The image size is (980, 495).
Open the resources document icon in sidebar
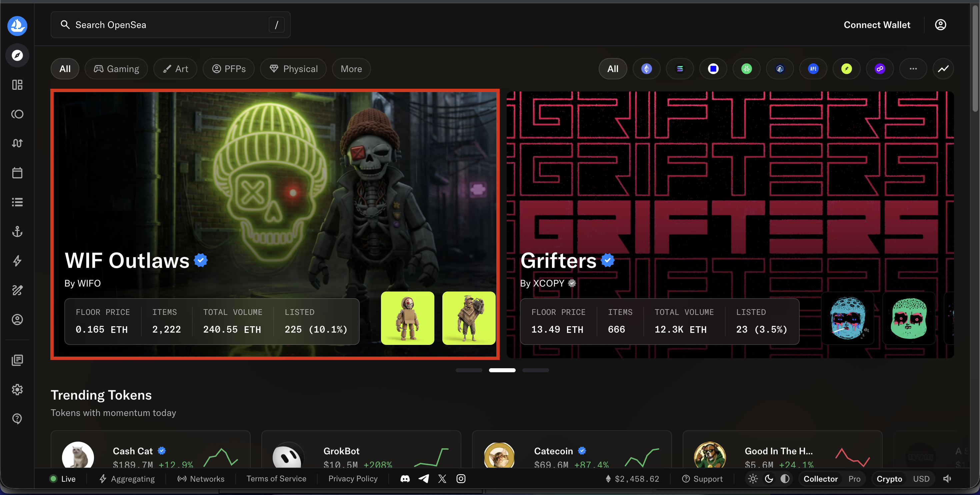pyautogui.click(x=17, y=360)
